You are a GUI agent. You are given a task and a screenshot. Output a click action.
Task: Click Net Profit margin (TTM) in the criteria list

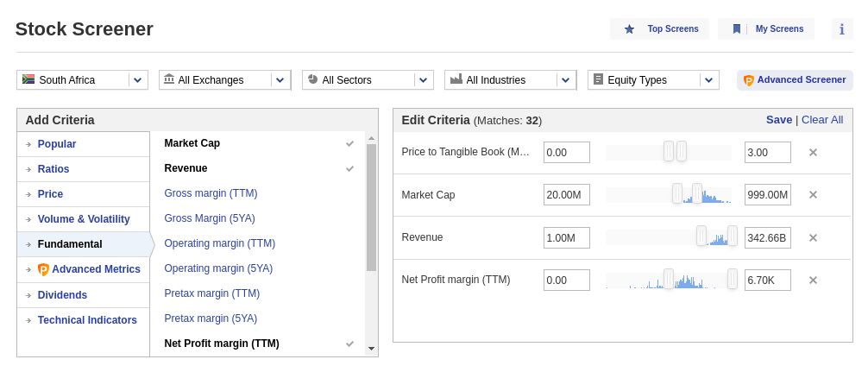pyautogui.click(x=222, y=344)
